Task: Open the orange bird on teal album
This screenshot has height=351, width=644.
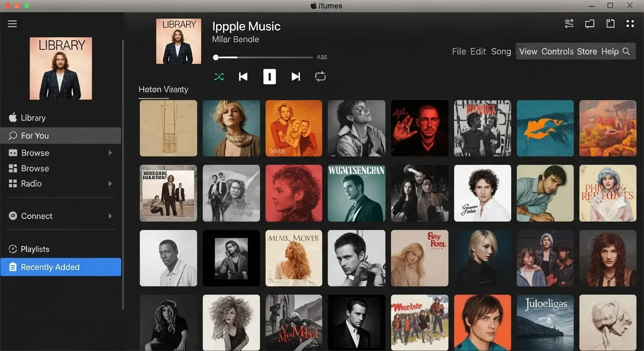Action: [x=545, y=128]
